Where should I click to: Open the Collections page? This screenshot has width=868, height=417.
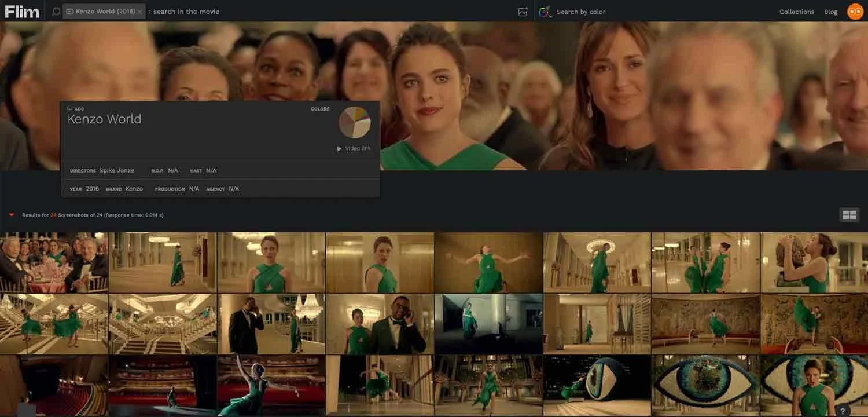(x=797, y=11)
